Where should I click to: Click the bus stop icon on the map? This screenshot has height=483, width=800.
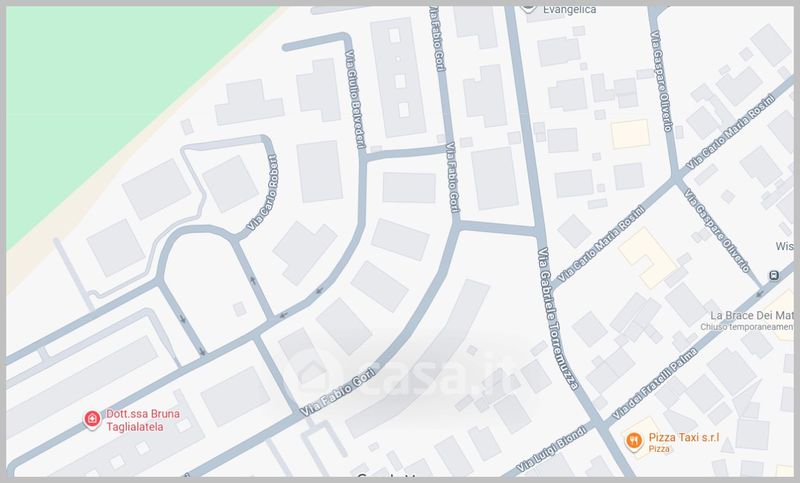pyautogui.click(x=774, y=276)
